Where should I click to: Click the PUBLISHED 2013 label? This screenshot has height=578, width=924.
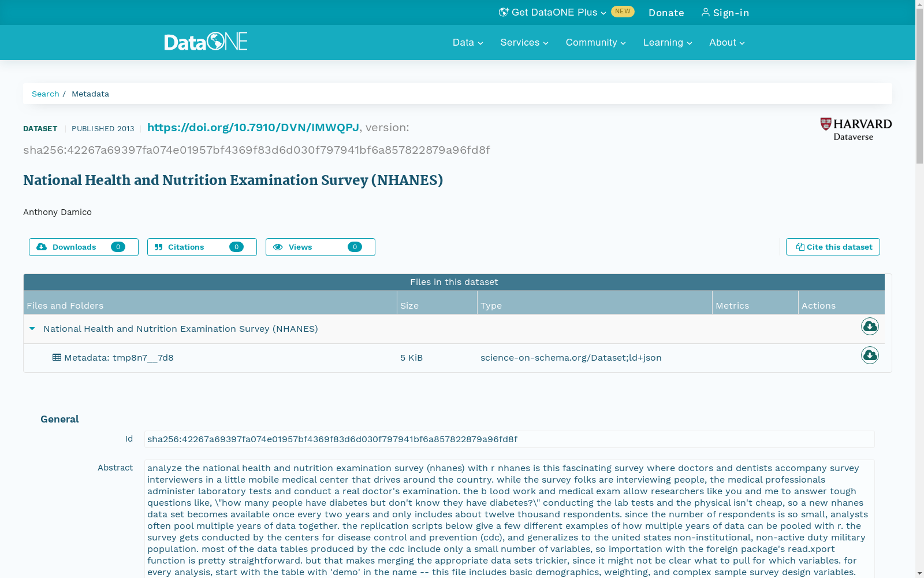click(x=103, y=129)
